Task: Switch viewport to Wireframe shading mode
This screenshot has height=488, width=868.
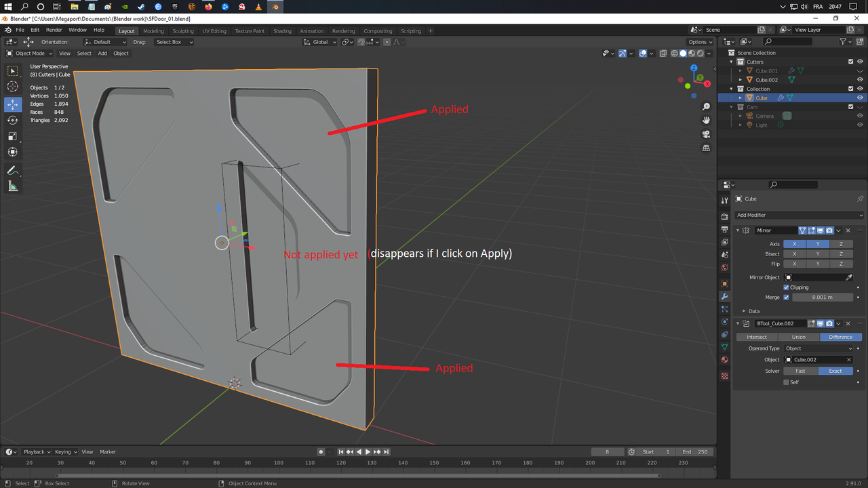Action: point(674,54)
